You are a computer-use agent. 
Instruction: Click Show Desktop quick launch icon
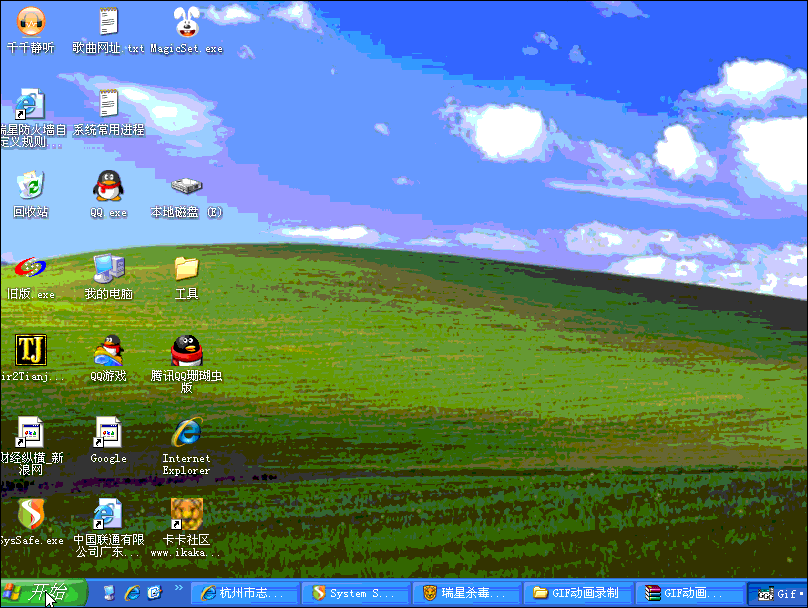click(109, 593)
